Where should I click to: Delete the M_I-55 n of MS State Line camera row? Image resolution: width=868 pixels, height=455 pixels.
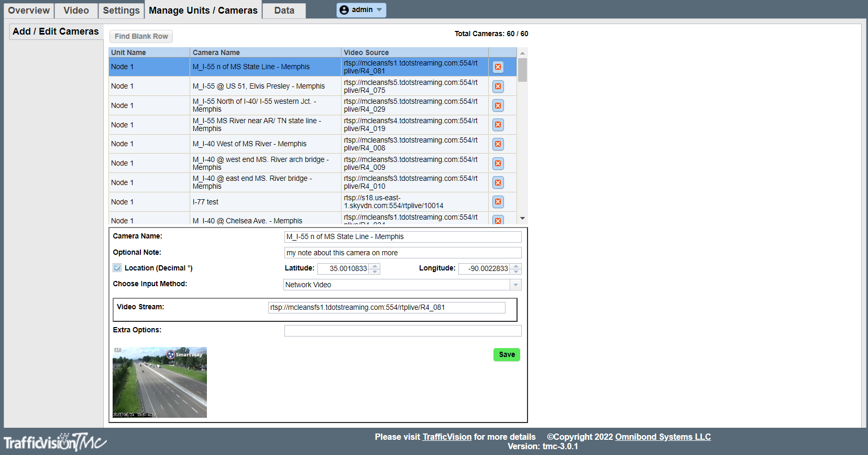[498, 67]
